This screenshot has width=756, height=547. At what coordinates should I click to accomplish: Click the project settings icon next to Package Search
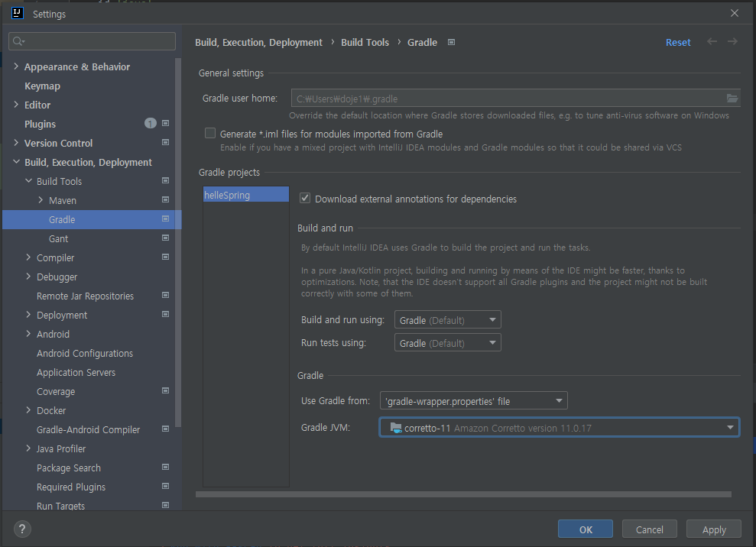pyautogui.click(x=165, y=467)
